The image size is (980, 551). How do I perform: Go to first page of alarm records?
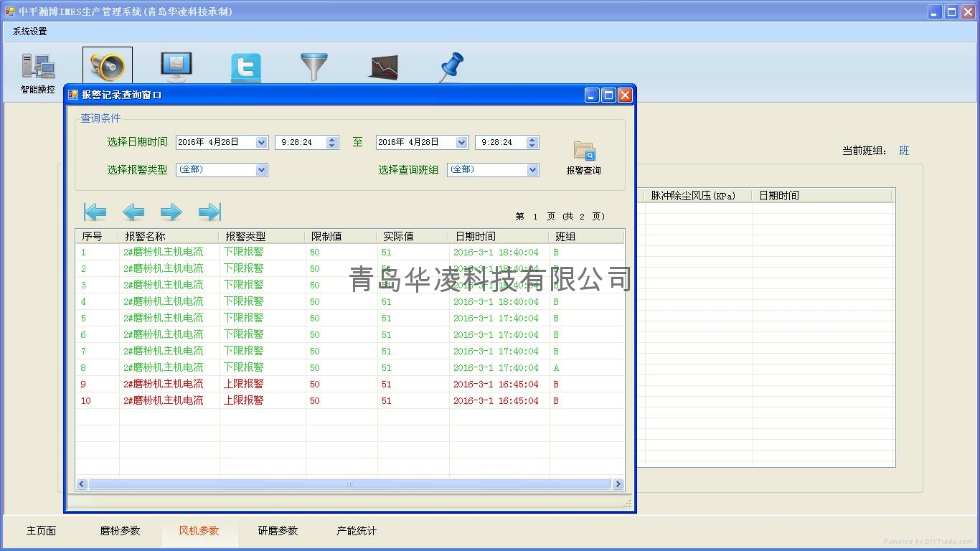[95, 212]
